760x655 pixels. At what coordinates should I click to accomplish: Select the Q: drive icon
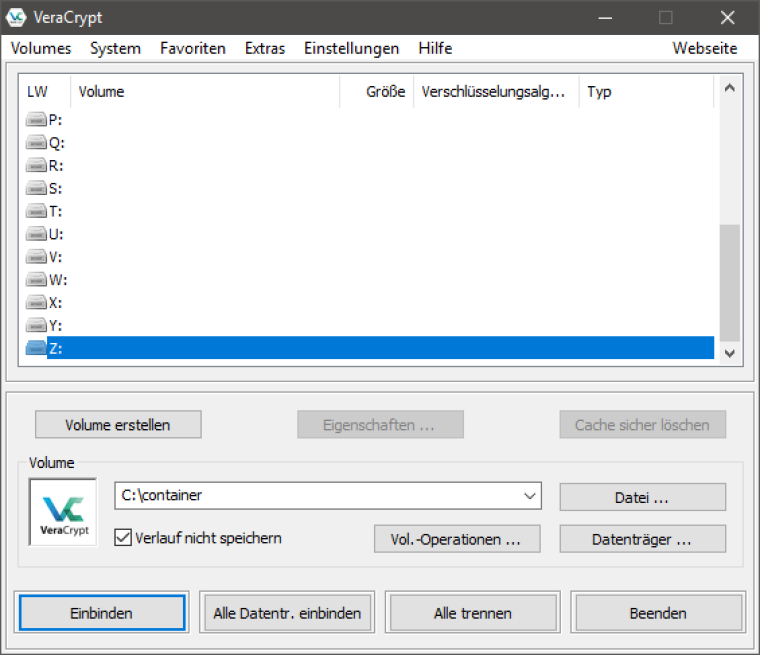coord(36,143)
